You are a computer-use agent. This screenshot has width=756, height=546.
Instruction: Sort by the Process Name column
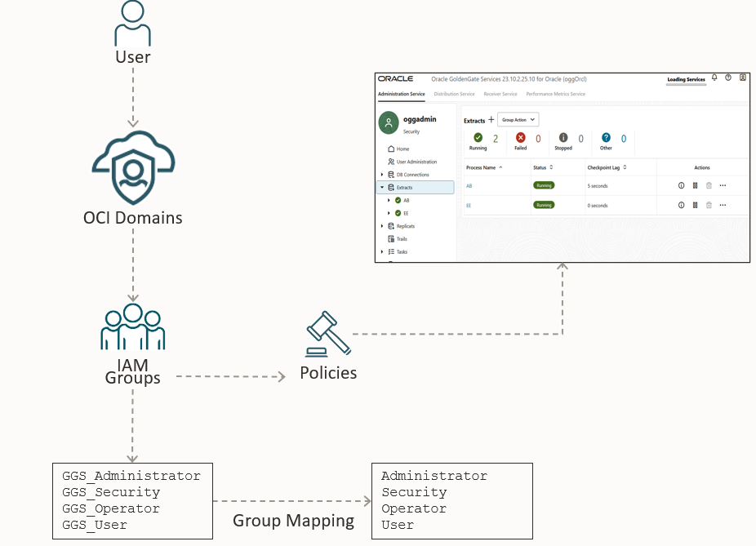[484, 167]
